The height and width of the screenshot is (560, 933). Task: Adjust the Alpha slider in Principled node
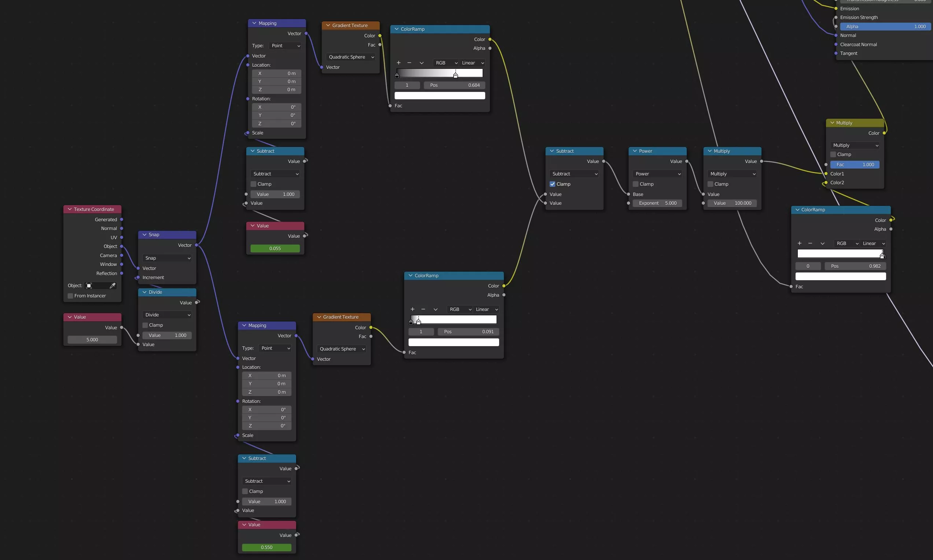point(885,26)
